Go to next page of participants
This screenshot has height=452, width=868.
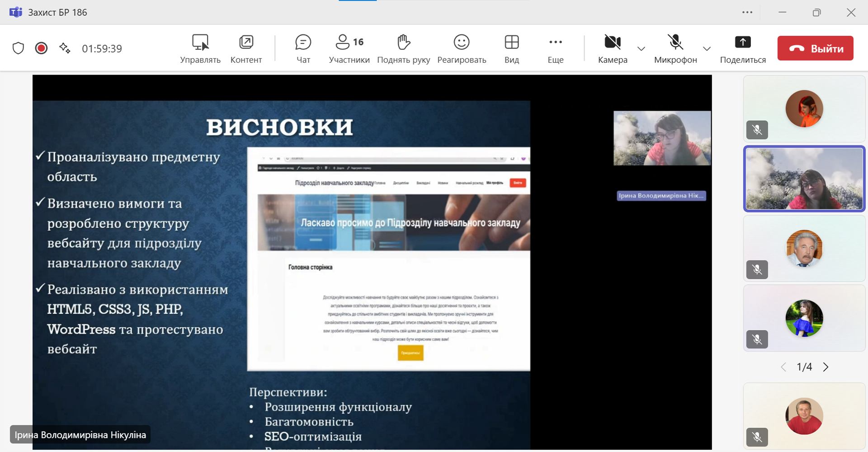(x=826, y=367)
